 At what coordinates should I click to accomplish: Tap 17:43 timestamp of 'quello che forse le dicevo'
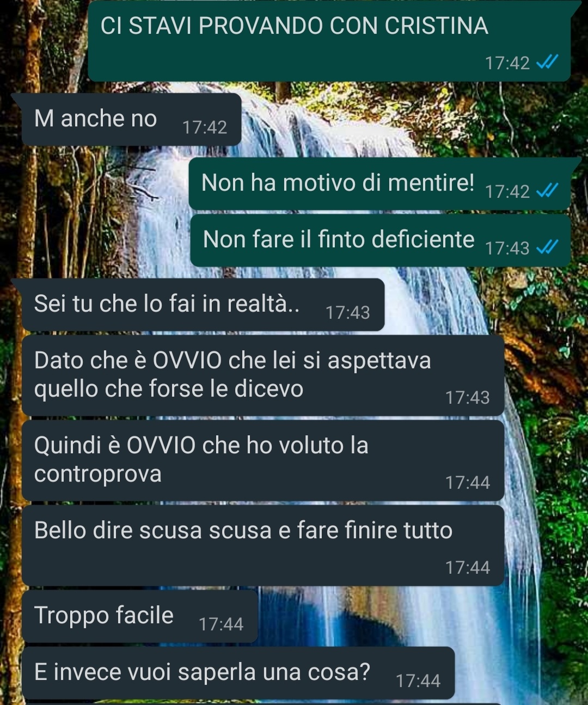point(468,397)
